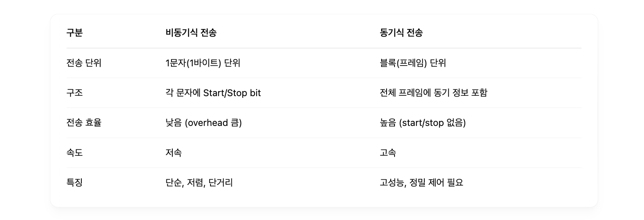This screenshot has height=220, width=644.
Task: Click the 저속 cell
Action: pos(174,153)
